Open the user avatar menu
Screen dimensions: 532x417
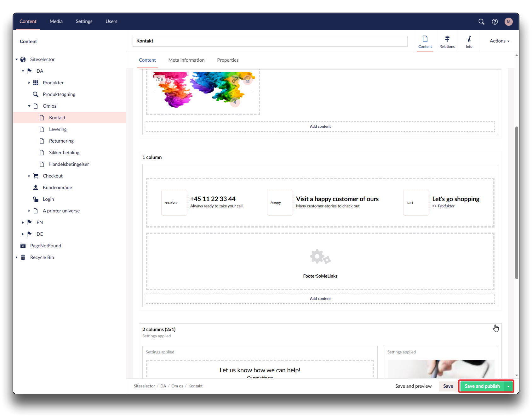pos(508,21)
